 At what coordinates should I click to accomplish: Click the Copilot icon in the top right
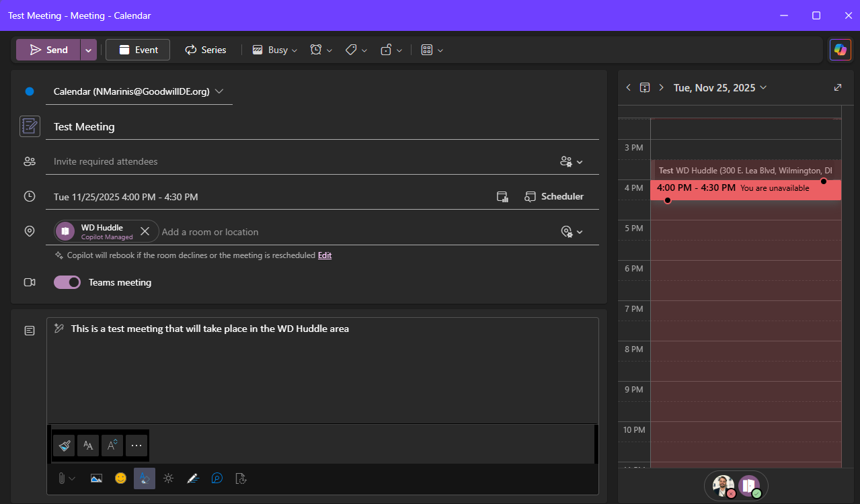click(x=840, y=50)
